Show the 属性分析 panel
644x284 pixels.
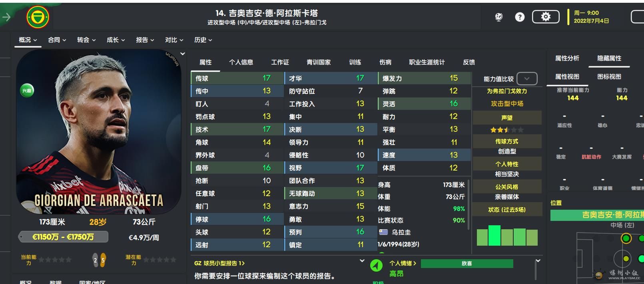(x=567, y=58)
